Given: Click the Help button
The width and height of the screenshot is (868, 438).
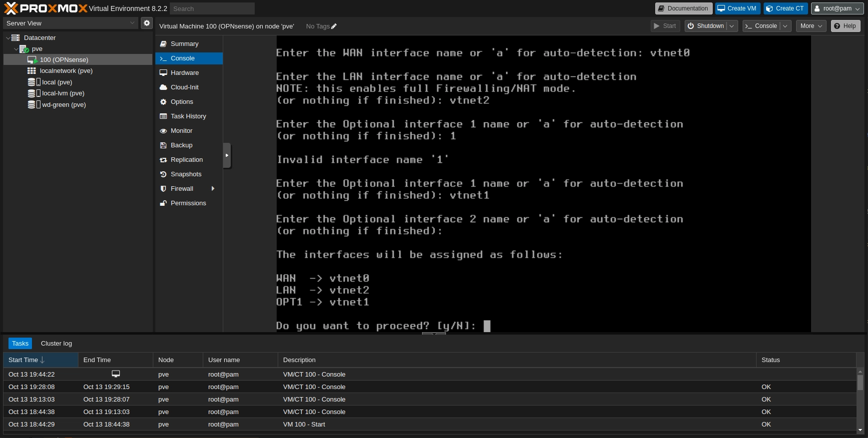Looking at the screenshot, I should click(x=846, y=26).
